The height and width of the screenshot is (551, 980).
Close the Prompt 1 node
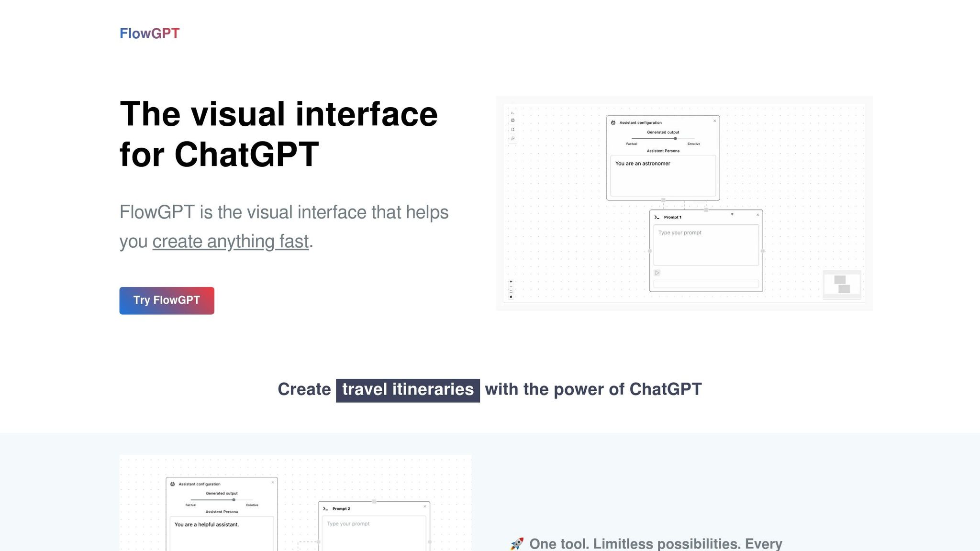[x=757, y=215]
